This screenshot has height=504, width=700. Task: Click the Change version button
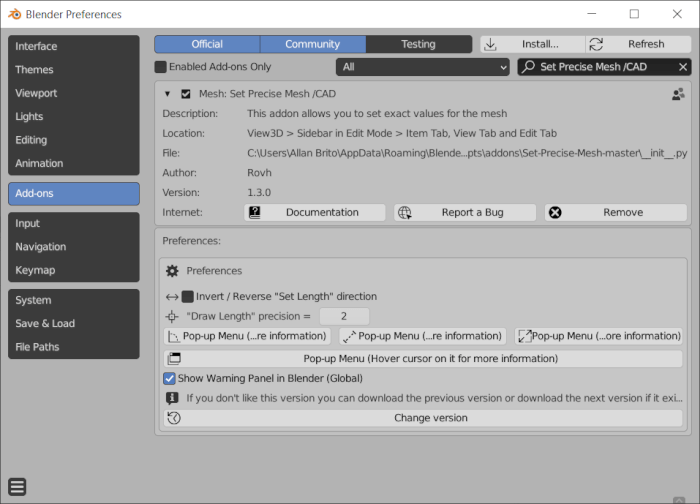click(423, 418)
